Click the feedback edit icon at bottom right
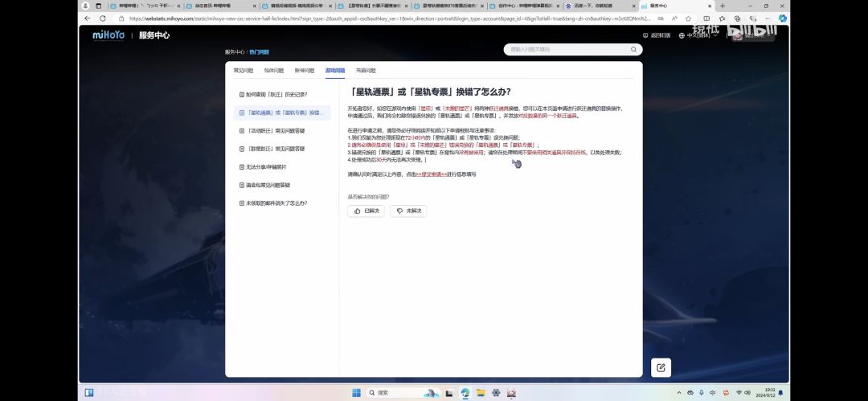 (x=661, y=368)
